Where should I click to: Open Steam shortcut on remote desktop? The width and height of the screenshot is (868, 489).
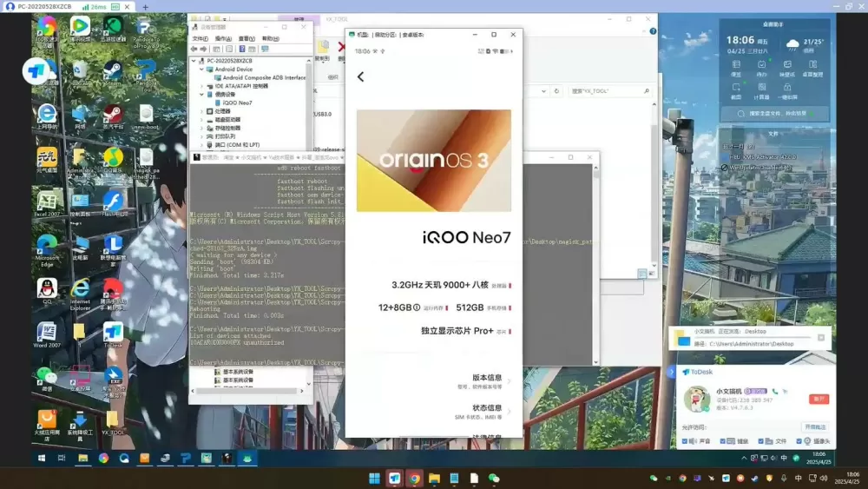point(113,74)
